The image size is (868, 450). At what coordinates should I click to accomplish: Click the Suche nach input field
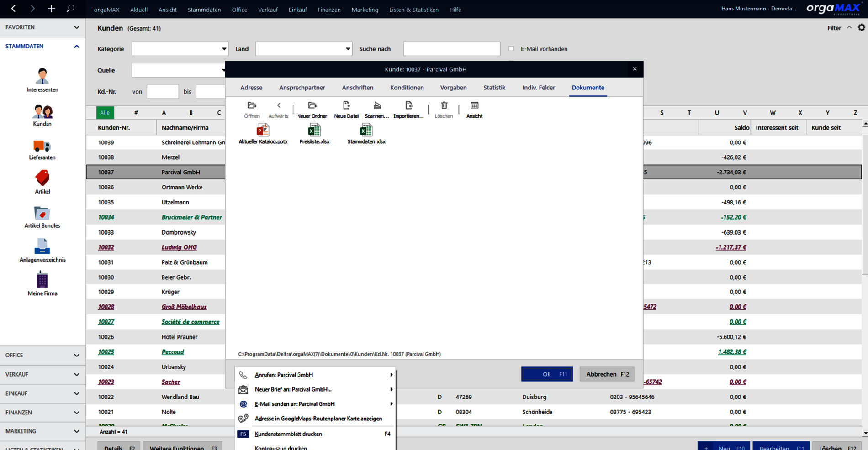[452, 49]
